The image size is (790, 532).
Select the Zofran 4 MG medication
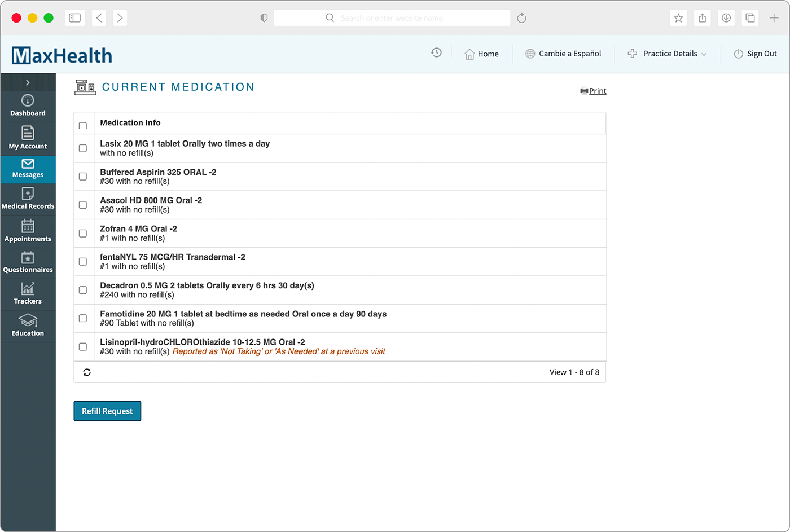coord(83,233)
